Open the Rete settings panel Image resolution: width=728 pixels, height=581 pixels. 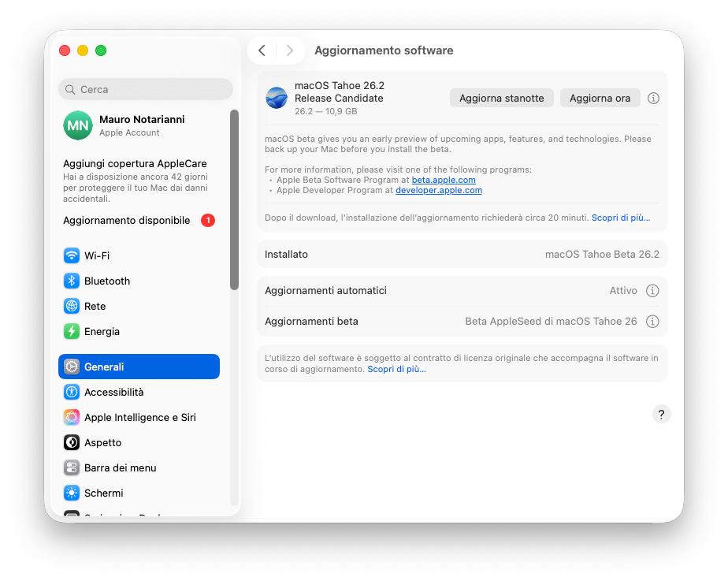[95, 306]
